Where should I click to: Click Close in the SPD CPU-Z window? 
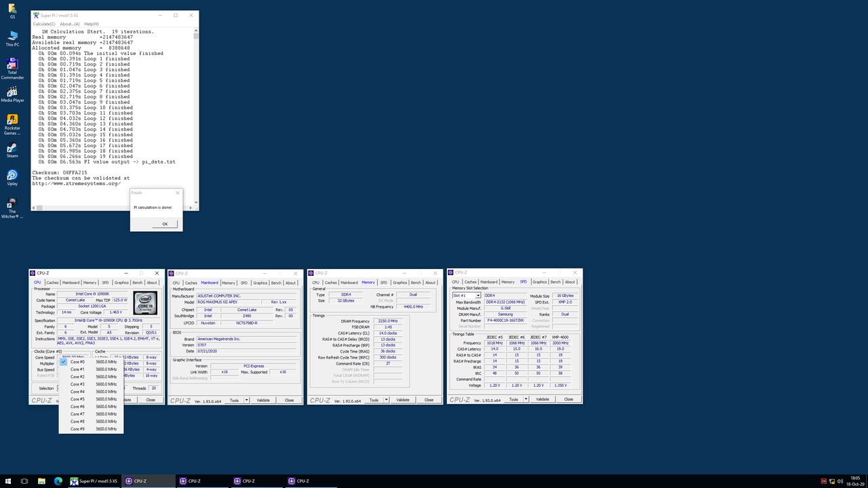tap(568, 399)
